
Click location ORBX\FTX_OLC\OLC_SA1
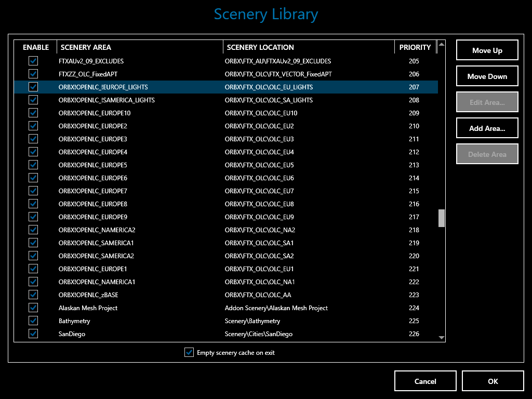pos(259,243)
